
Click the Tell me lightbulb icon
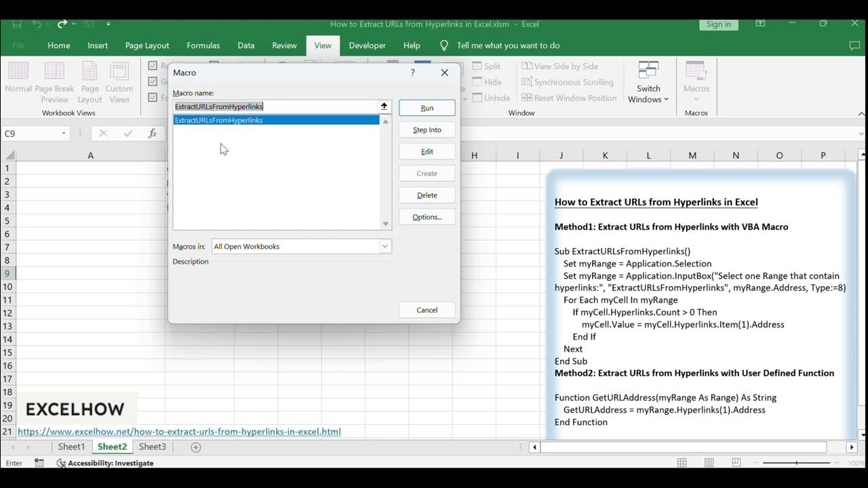[x=444, y=45]
